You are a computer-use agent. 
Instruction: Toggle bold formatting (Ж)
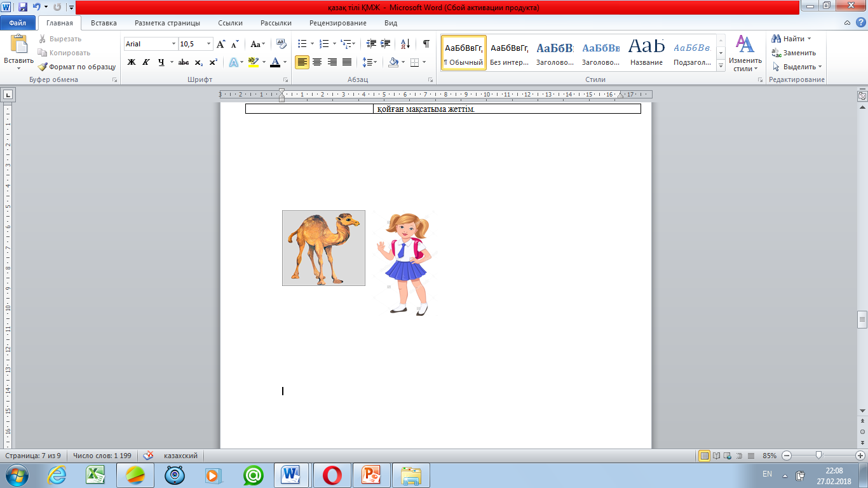click(x=132, y=62)
